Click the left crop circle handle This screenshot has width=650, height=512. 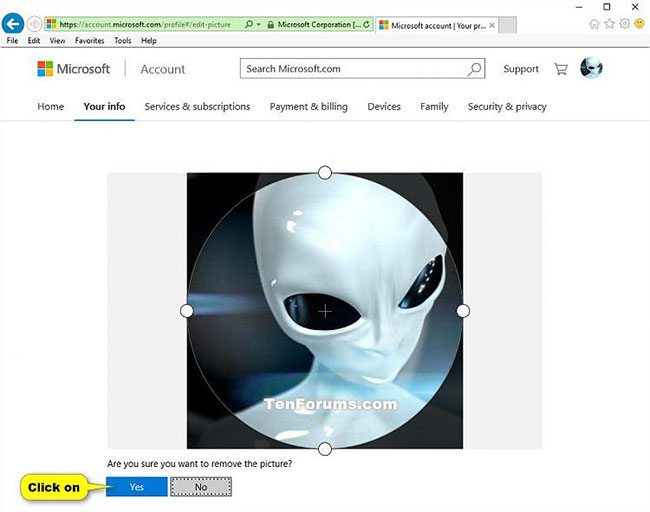coord(187,311)
